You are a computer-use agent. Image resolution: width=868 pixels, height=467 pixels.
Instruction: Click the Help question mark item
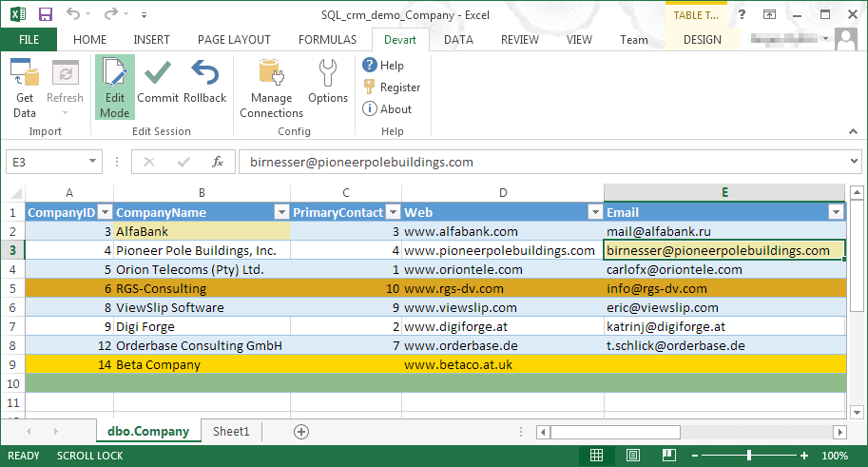(383, 66)
